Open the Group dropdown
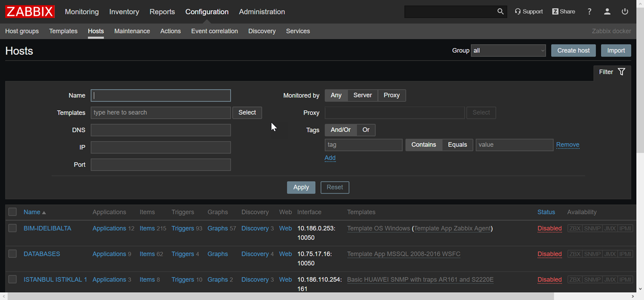The height and width of the screenshot is (300, 644). coord(508,50)
